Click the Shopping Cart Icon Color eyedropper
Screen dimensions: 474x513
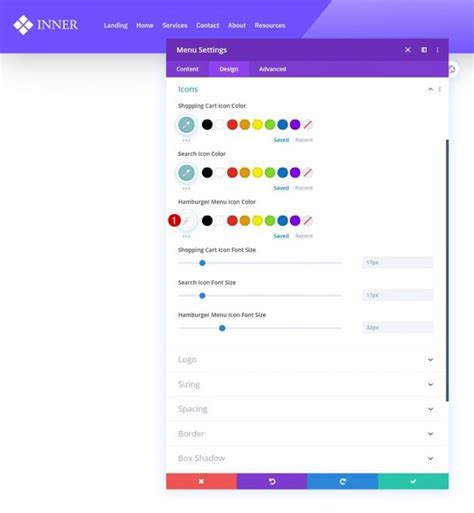click(x=186, y=125)
